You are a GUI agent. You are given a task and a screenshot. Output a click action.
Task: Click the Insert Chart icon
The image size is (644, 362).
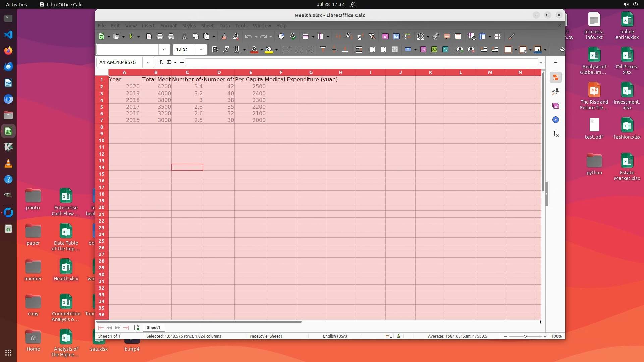(396, 36)
